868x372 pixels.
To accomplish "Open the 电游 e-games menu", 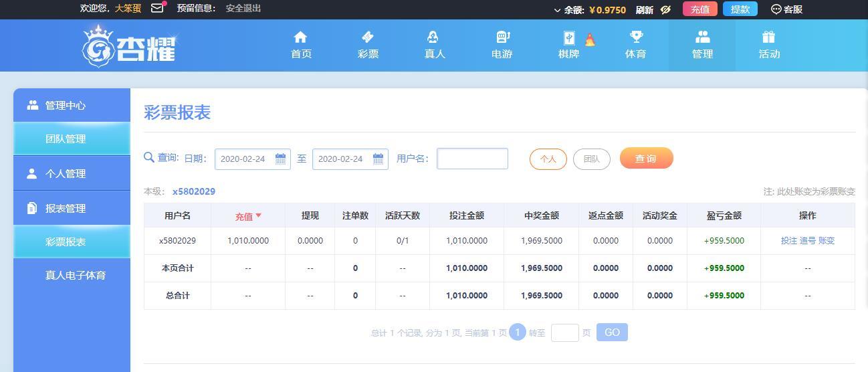I will pyautogui.click(x=502, y=45).
